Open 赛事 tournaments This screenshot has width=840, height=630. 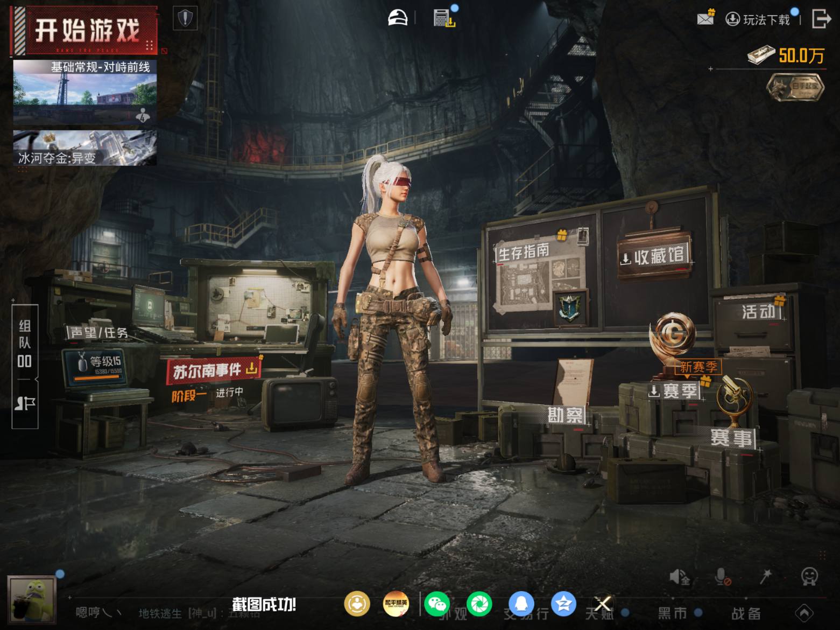click(732, 437)
